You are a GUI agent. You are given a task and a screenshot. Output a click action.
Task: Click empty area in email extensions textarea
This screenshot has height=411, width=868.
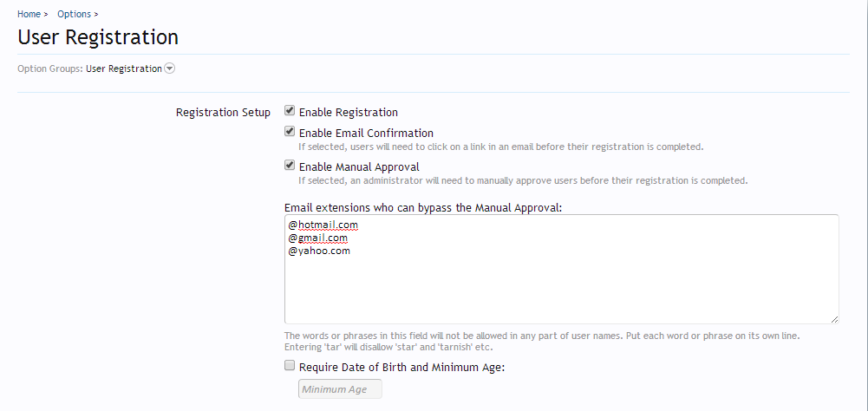click(x=561, y=286)
